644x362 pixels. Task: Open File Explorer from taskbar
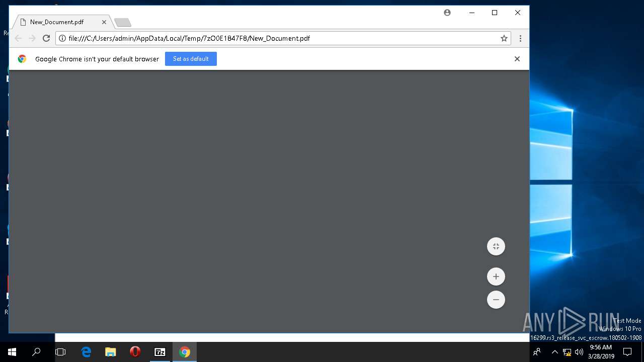point(111,352)
